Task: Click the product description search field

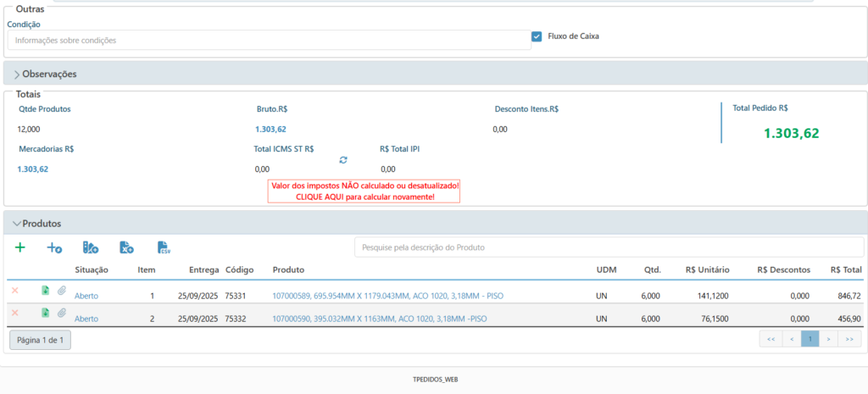Action: [x=610, y=247]
